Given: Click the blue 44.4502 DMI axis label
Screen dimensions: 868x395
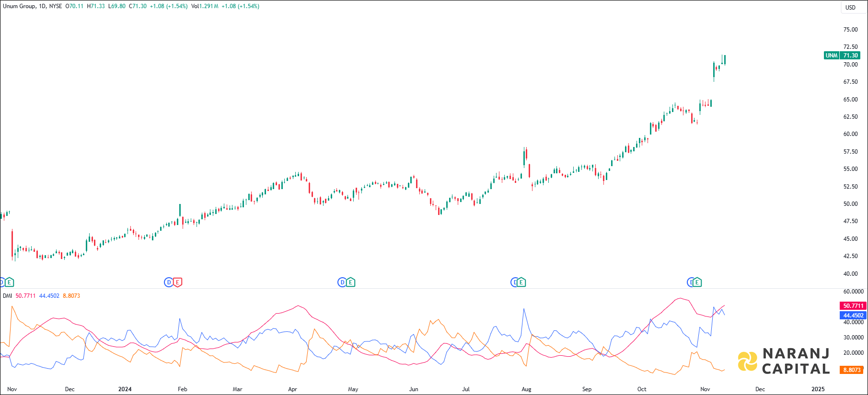Looking at the screenshot, I should 853,316.
